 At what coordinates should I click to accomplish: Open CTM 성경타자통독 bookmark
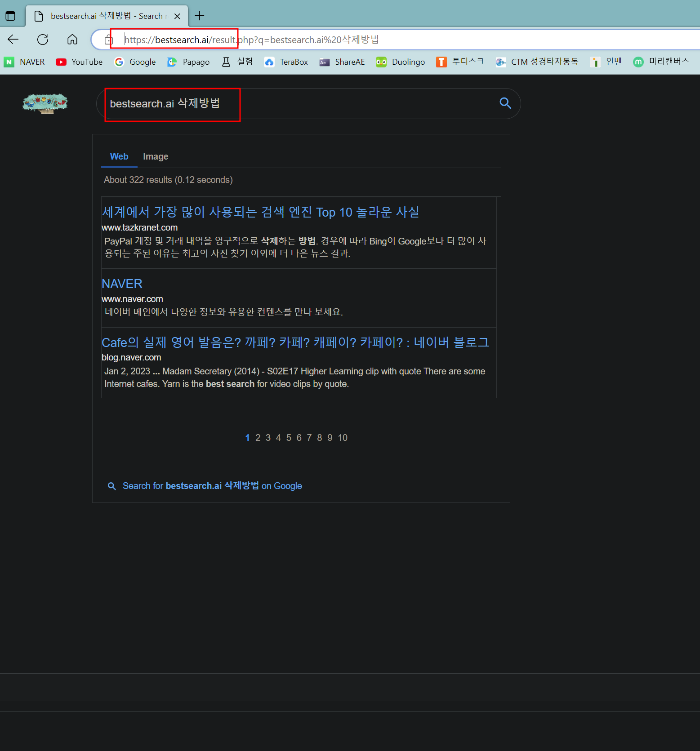click(x=537, y=62)
